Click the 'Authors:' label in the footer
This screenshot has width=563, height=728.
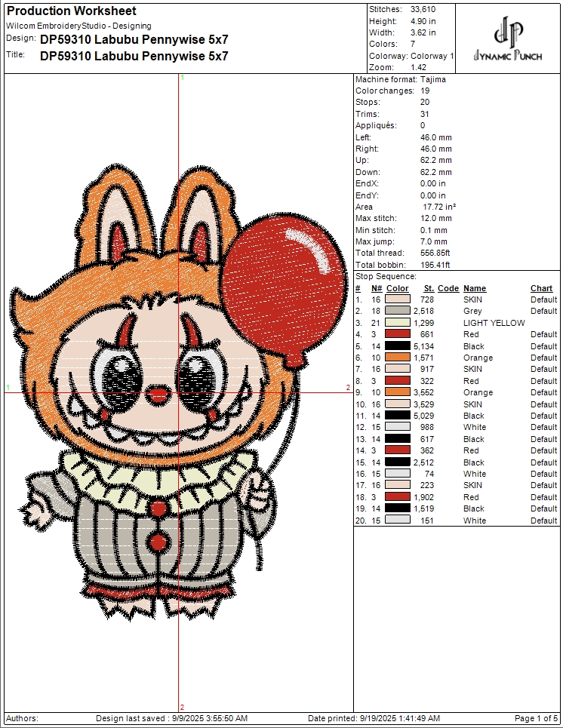tap(23, 718)
